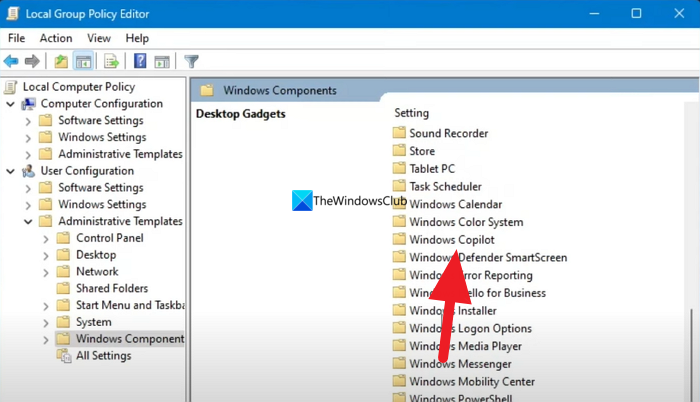Image resolution: width=700 pixels, height=402 pixels.
Task: Select Windows Defender SmartScreen entry
Action: pos(488,257)
